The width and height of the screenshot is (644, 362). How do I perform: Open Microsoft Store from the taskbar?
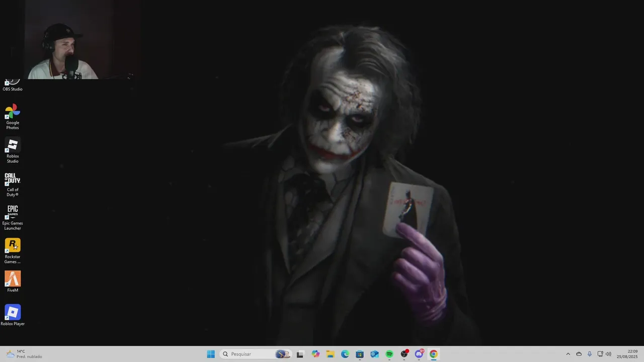[x=360, y=354]
